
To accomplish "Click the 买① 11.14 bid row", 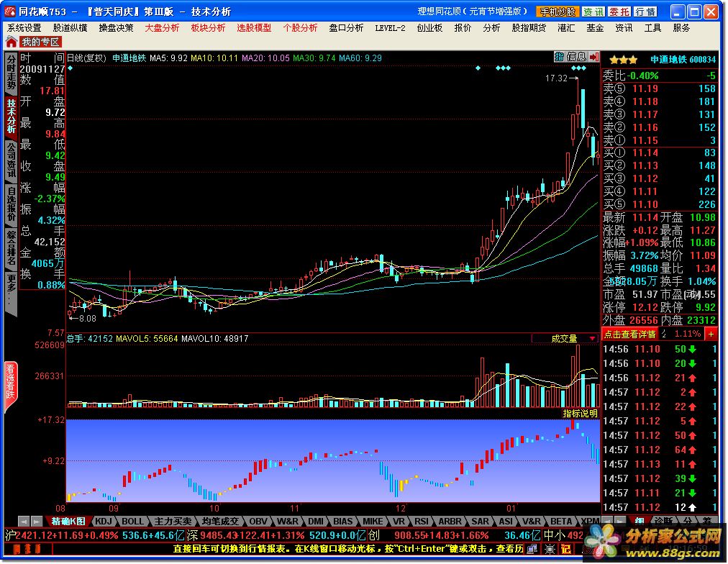I will tap(659, 153).
